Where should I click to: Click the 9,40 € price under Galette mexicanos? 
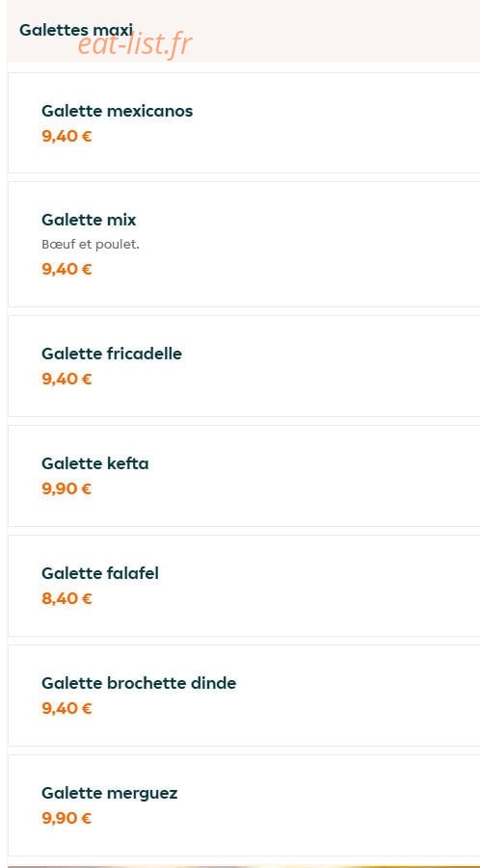(67, 136)
